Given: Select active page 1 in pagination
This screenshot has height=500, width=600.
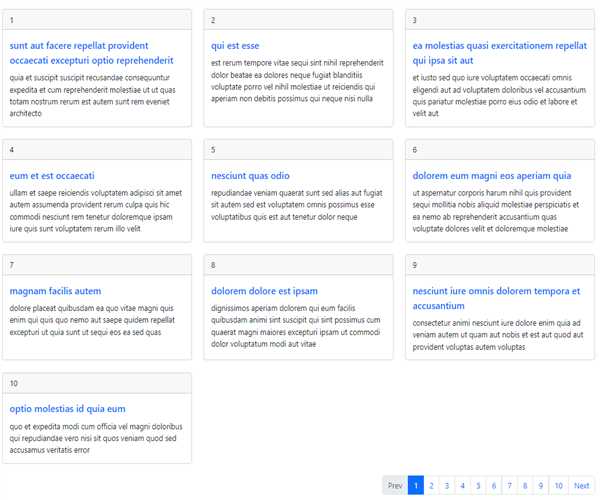Looking at the screenshot, I should 416,486.
